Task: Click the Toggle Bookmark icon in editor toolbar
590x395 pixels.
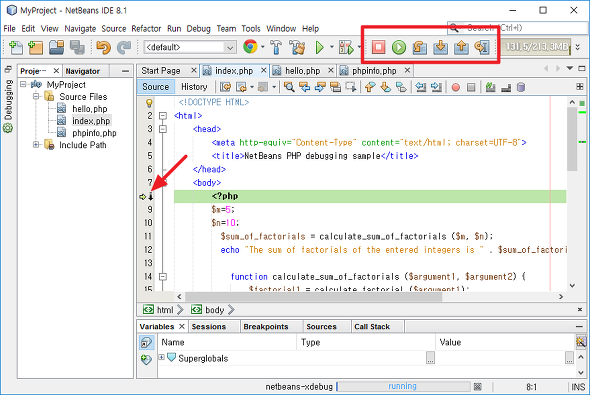Action: coord(401,87)
